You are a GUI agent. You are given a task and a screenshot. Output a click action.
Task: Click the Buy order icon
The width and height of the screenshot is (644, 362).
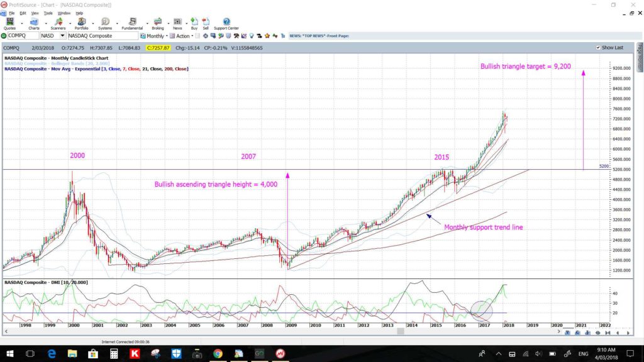pyautogui.click(x=194, y=23)
